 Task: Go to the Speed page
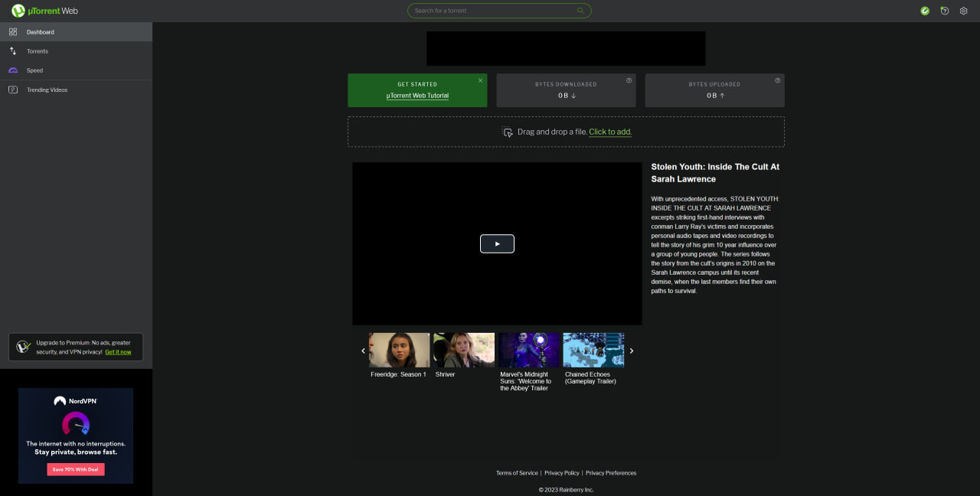point(76,70)
